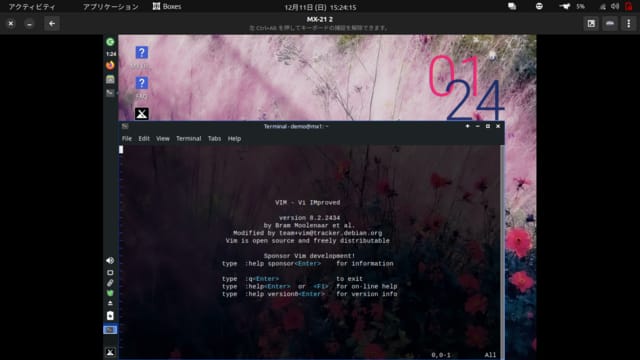Open the FAQ desktop icon
Viewport: 640px width, 360px height.
point(142,83)
